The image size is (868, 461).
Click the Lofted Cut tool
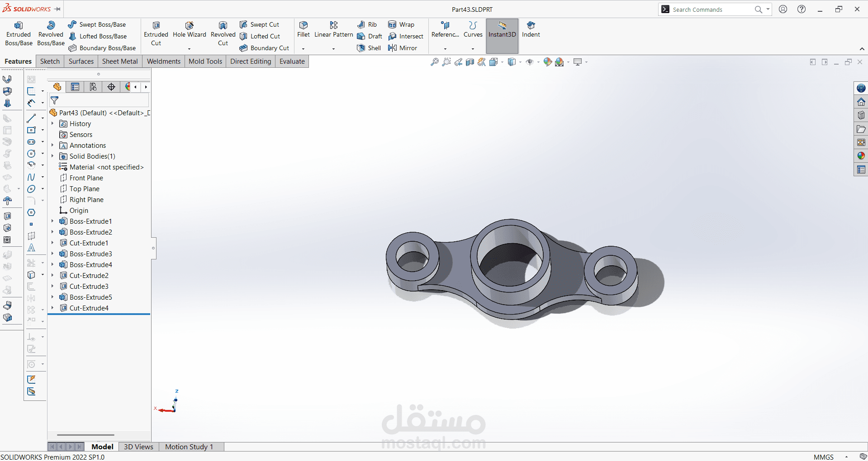pos(260,36)
